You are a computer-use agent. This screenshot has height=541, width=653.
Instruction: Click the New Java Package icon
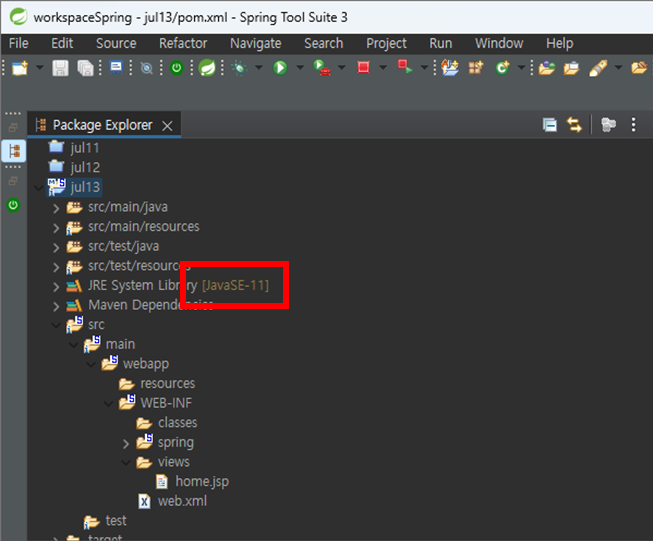[x=476, y=67]
